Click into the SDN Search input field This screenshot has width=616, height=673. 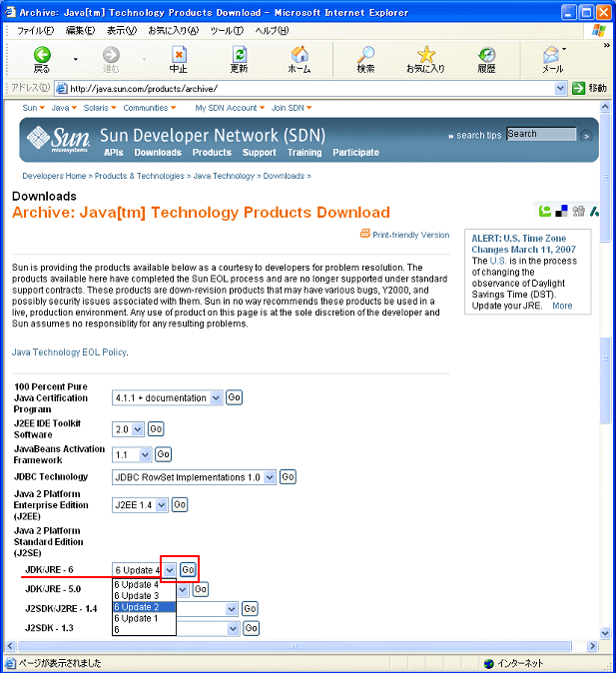coord(541,134)
